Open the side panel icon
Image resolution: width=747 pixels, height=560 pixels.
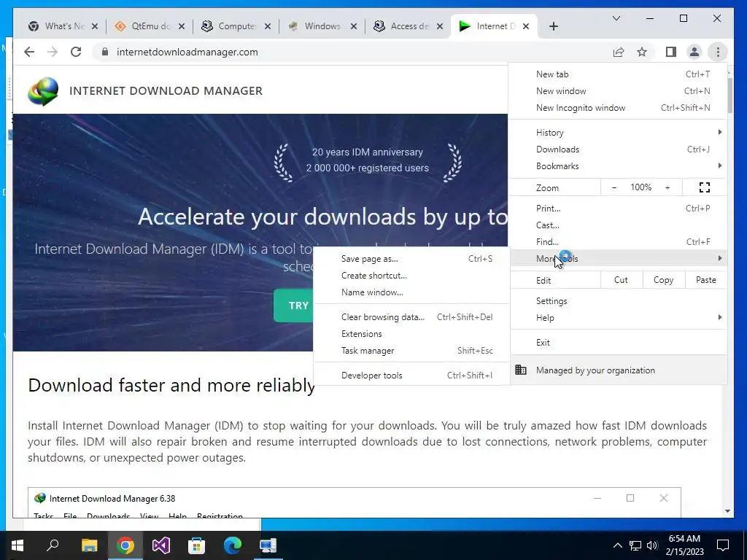[671, 52]
